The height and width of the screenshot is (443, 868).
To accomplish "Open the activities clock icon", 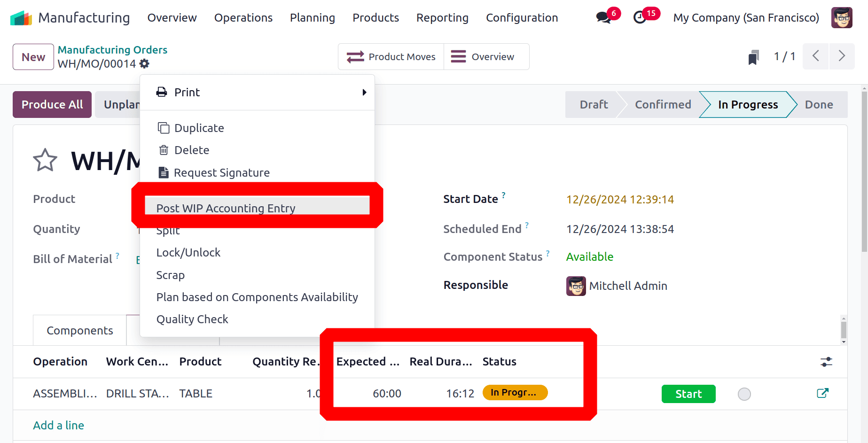I will click(x=640, y=18).
